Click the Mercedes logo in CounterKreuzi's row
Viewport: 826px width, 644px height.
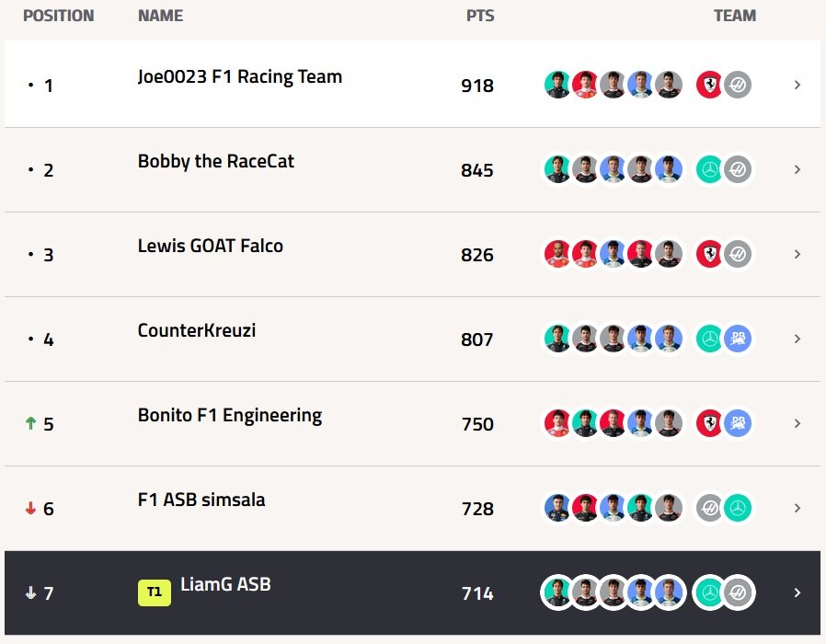click(x=709, y=339)
